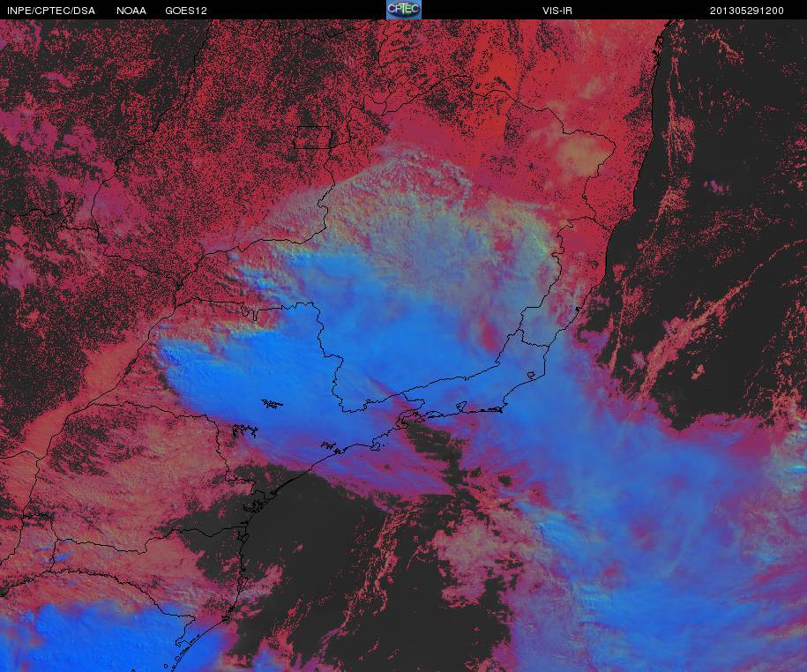Click the VIS-IR channel label
The width and height of the screenshot is (807, 672).
(x=557, y=11)
